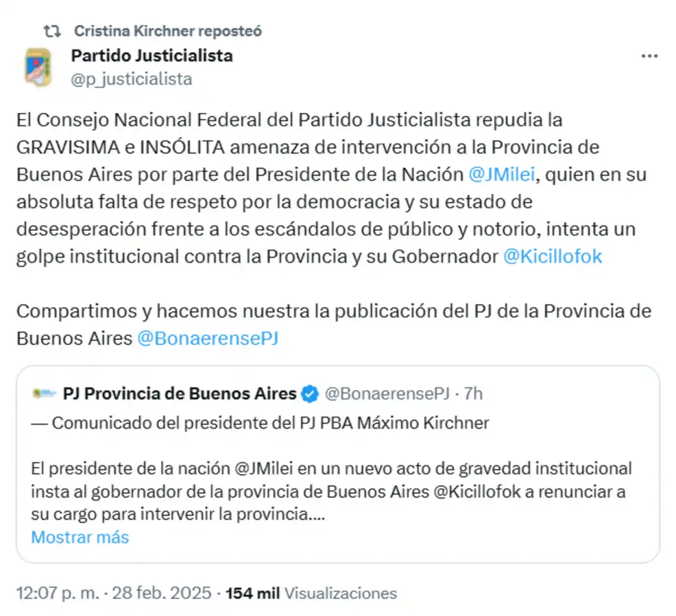The height and width of the screenshot is (616, 676).
Task: Open the PJ Provincia de Buenos Aires flag avatar
Action: 41,394
